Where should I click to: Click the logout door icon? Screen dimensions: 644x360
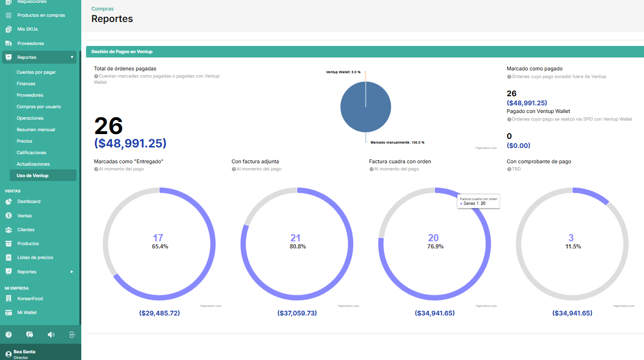click(72, 335)
